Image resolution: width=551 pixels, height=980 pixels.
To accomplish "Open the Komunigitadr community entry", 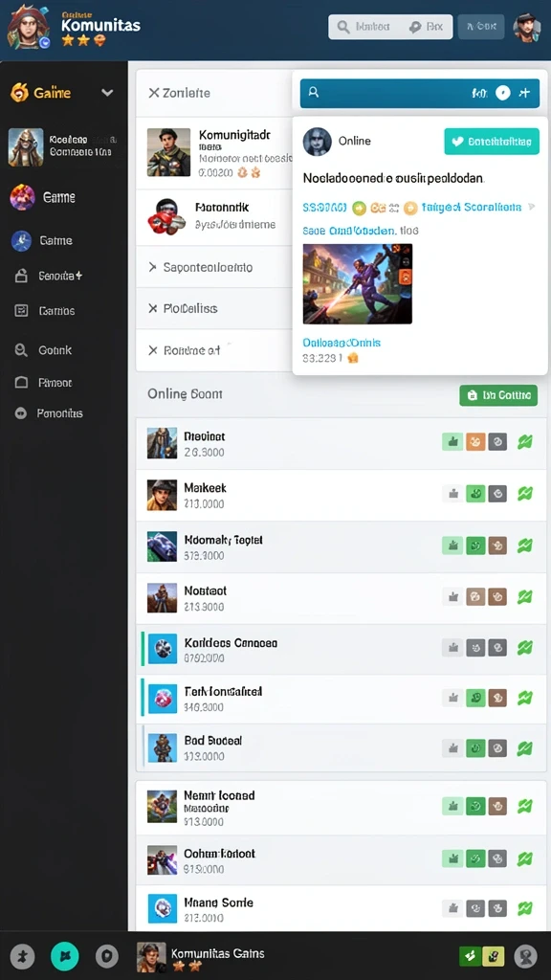I will point(214,152).
